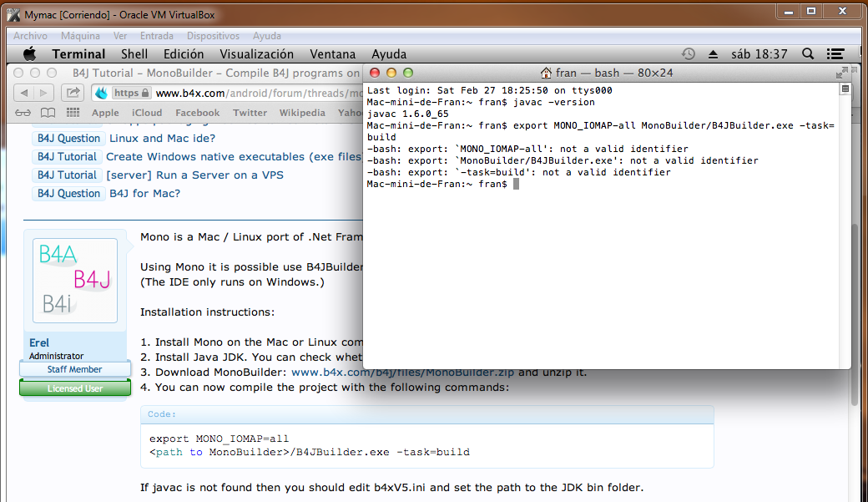Open VirtualBox Máquina menu
Viewport: 868px width, 502px height.
click(80, 35)
